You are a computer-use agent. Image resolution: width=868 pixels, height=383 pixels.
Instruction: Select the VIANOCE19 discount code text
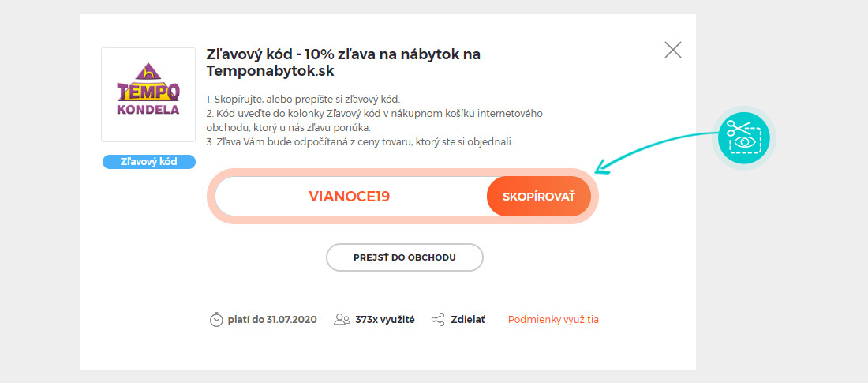(350, 197)
